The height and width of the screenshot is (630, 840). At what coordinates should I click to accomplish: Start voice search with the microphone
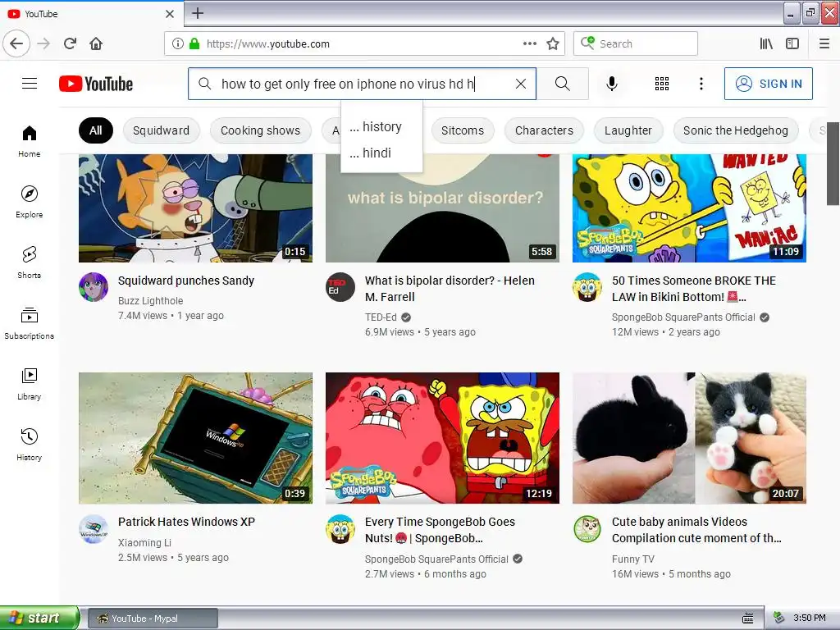[x=612, y=84]
